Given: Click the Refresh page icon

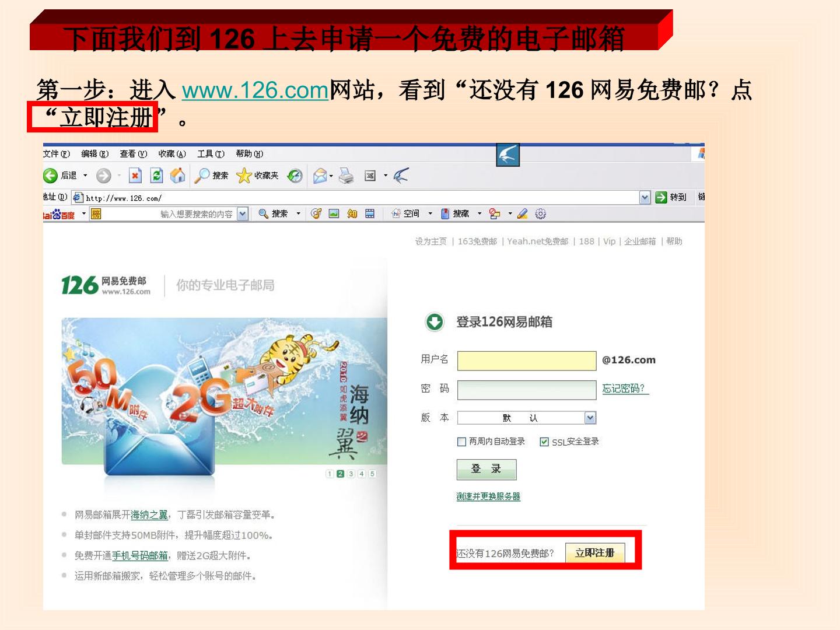Looking at the screenshot, I should coord(156,176).
